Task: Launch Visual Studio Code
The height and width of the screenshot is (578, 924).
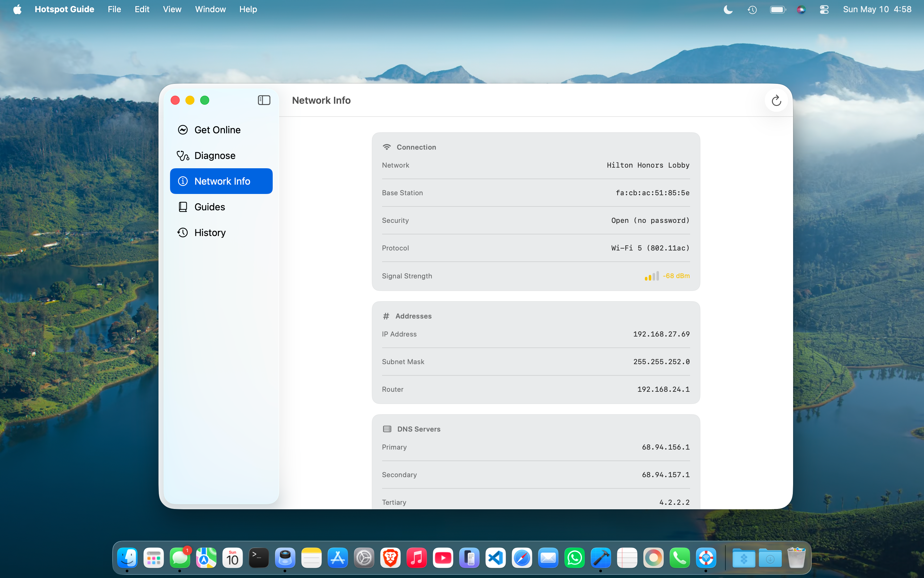Action: coord(496,558)
